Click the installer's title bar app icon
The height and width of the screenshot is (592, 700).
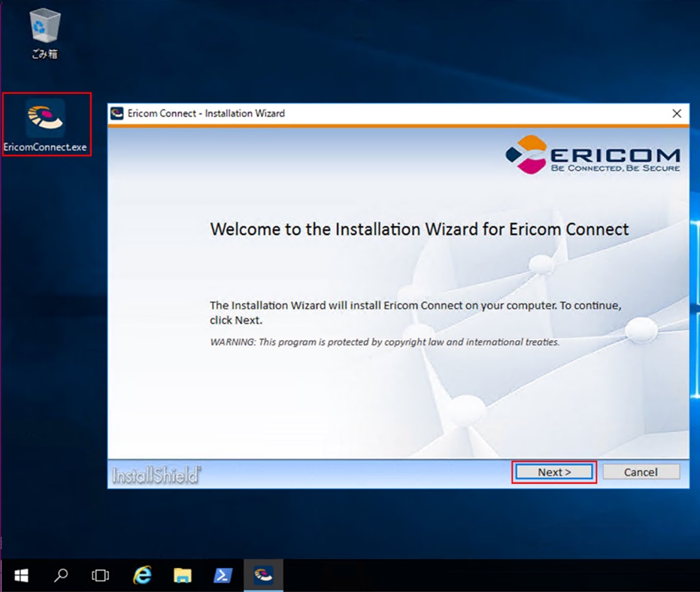pyautogui.click(x=117, y=113)
